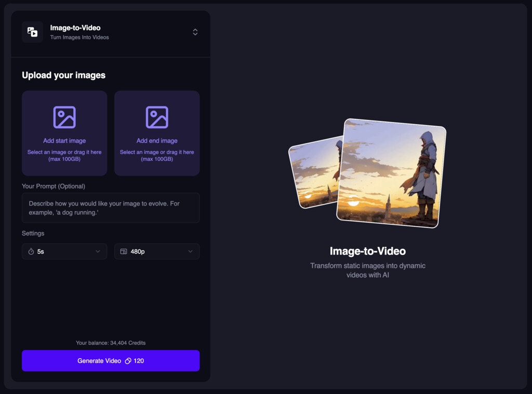Click the stopwatch icon in the duration selector
The width and height of the screenshot is (532, 394).
tap(30, 251)
